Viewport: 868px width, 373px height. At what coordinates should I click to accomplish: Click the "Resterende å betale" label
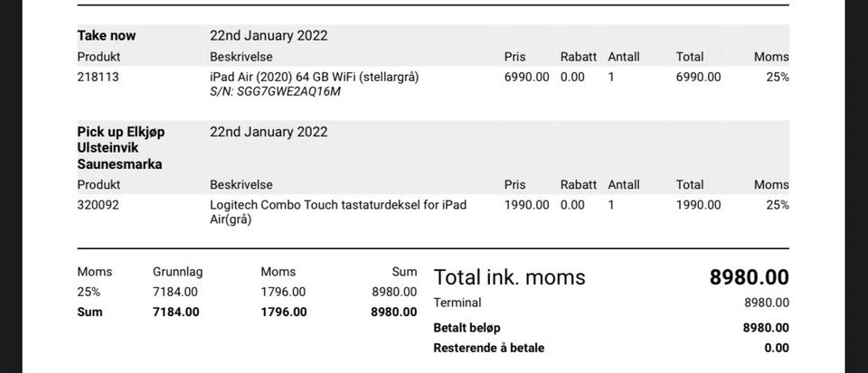[x=488, y=348]
